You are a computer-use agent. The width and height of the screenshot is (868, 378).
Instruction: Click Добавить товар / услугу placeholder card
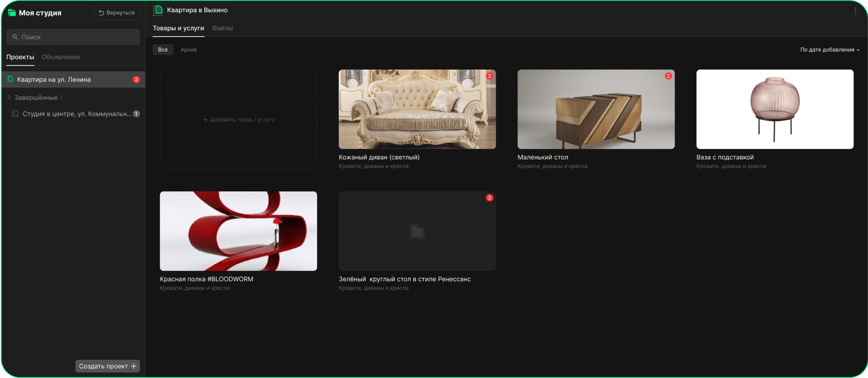[x=238, y=120]
